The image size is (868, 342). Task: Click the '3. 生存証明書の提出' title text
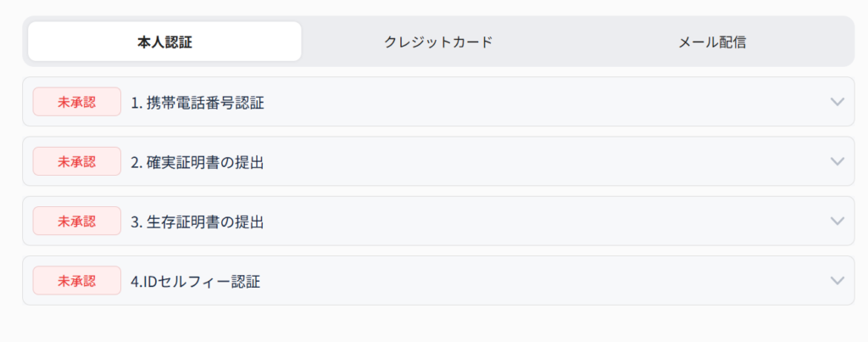pos(198,221)
